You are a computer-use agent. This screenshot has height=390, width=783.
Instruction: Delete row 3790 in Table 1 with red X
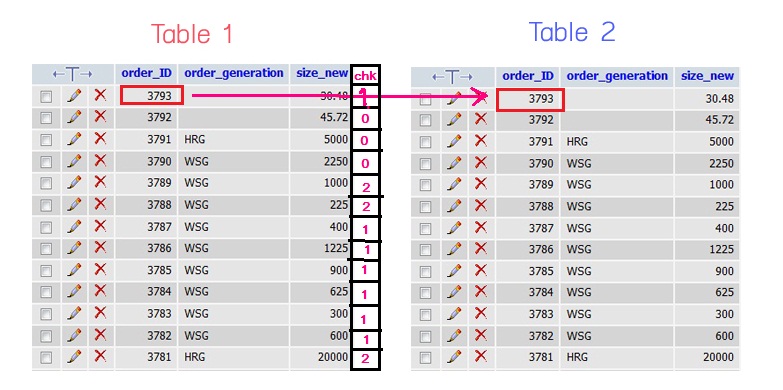(x=100, y=161)
